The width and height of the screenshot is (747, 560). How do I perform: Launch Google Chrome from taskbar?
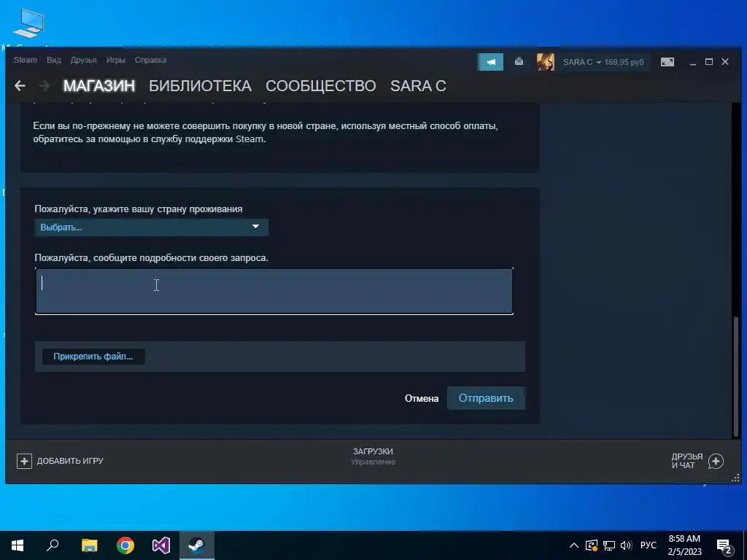coord(125,545)
